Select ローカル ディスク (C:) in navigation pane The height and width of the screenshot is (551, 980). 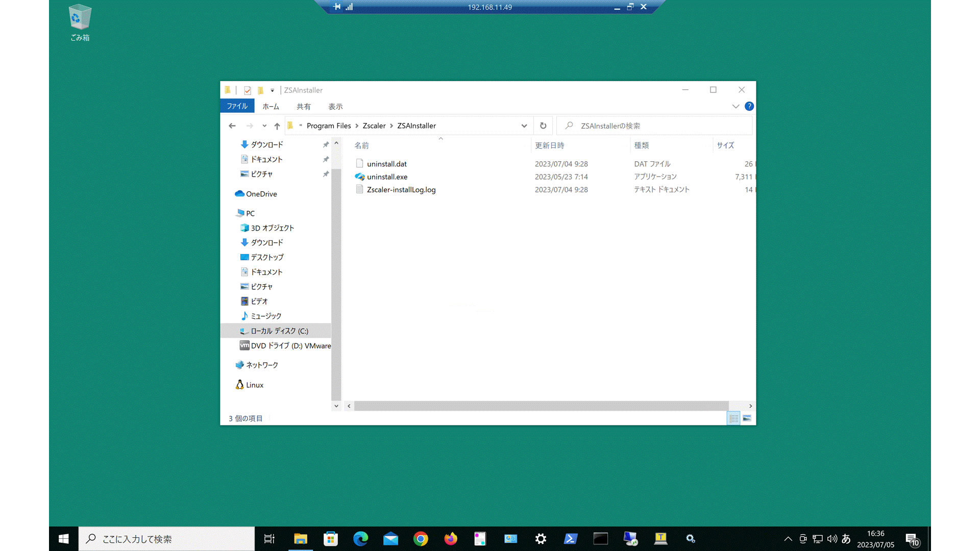pos(279,331)
